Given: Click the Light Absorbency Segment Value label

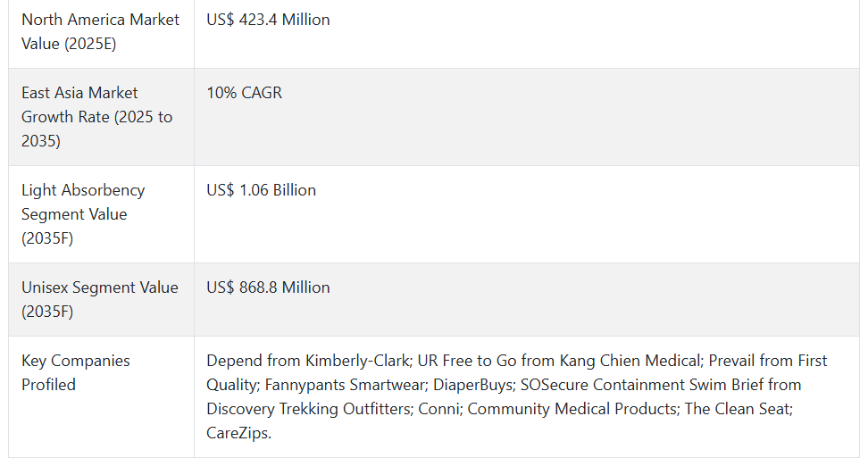Looking at the screenshot, I should (x=83, y=214).
